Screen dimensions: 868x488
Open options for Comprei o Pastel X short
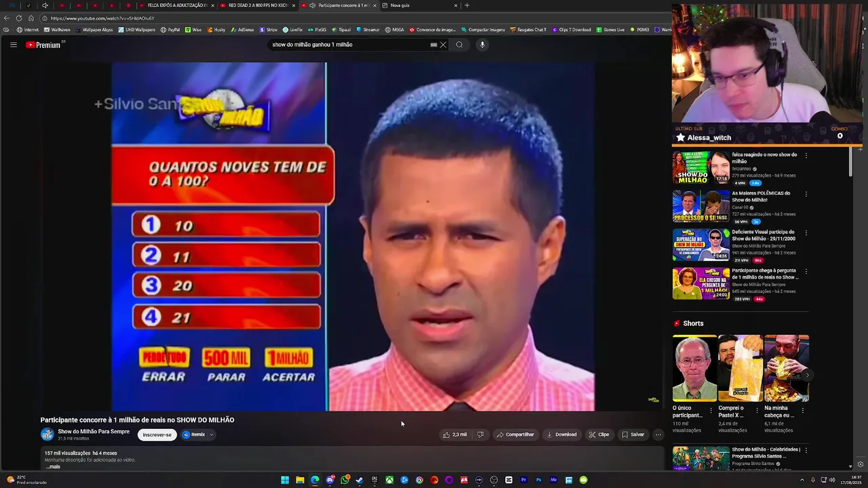(757, 410)
